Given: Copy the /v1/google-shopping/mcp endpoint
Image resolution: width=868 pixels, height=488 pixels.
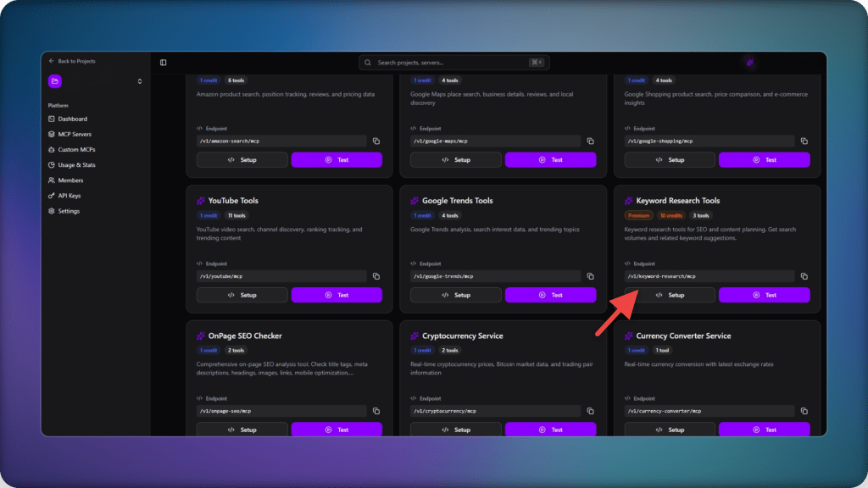Looking at the screenshot, I should coord(804,141).
